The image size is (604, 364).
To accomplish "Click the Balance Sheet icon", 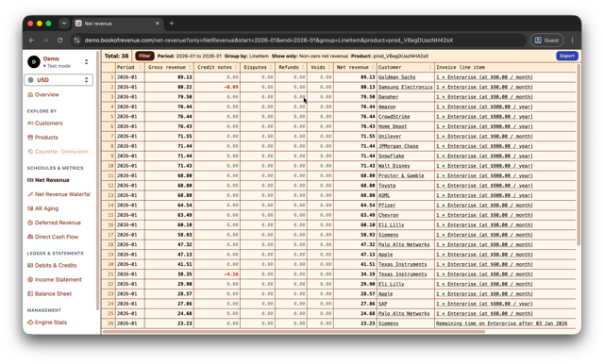I will (30, 293).
